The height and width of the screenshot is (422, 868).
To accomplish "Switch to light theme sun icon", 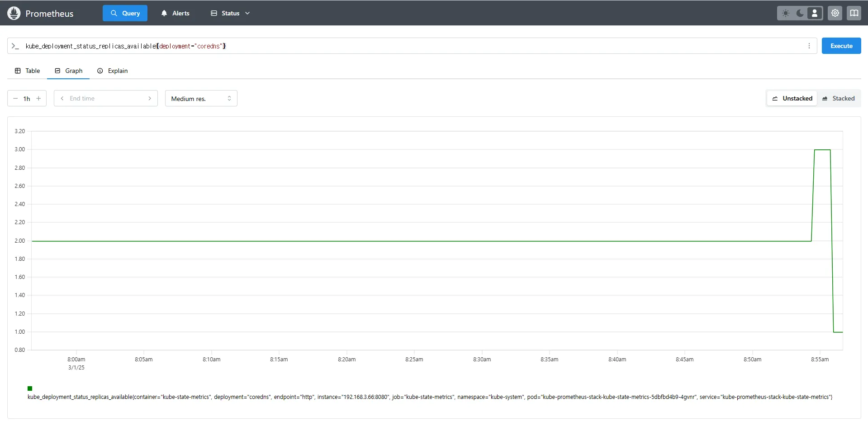I will (x=786, y=13).
